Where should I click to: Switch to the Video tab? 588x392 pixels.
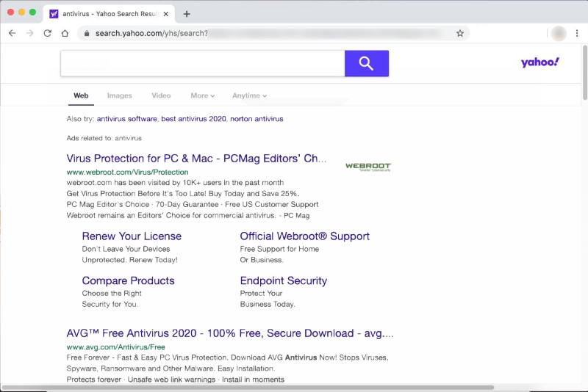161,95
